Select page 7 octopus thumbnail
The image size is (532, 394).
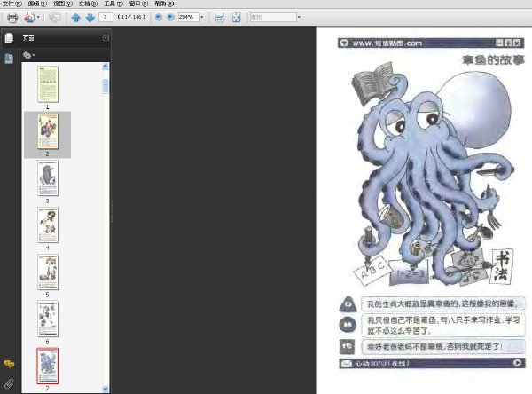(x=48, y=366)
